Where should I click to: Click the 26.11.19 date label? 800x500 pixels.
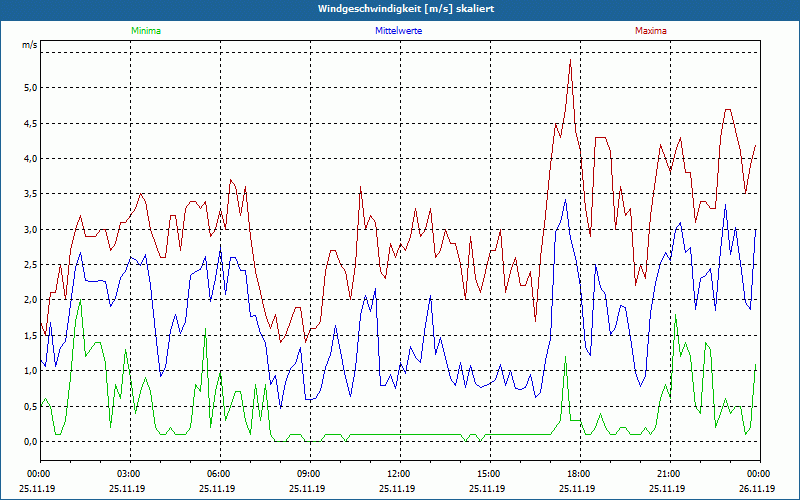tap(758, 488)
